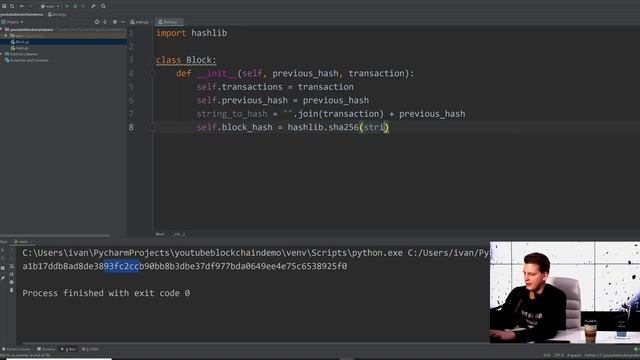Viewport: 640px width, 360px height.
Task: Toggle soft-wrap in the Run console
Action: click(11, 266)
